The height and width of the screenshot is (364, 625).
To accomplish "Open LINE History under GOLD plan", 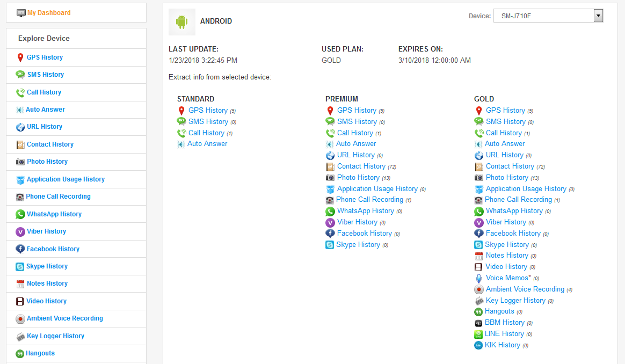I will (x=504, y=334).
